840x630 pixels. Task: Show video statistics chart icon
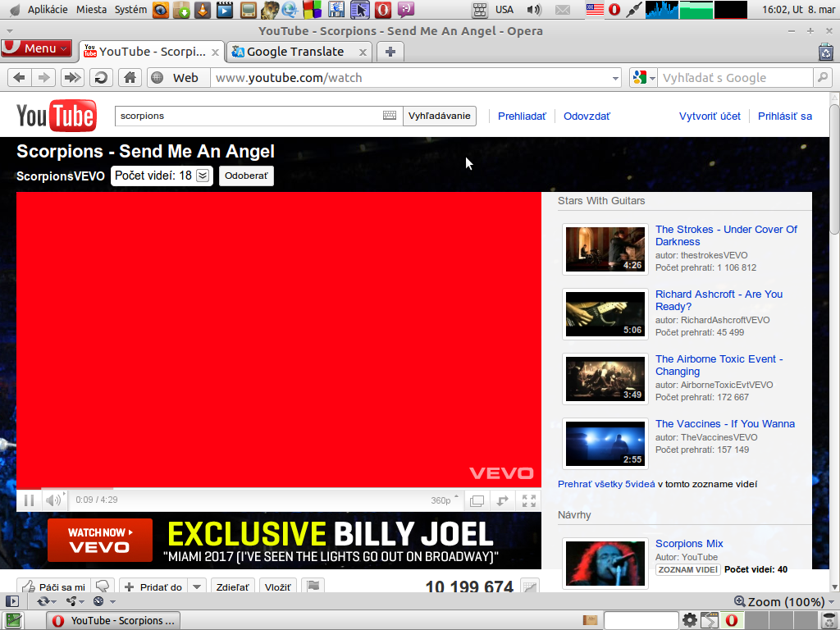coord(529,586)
